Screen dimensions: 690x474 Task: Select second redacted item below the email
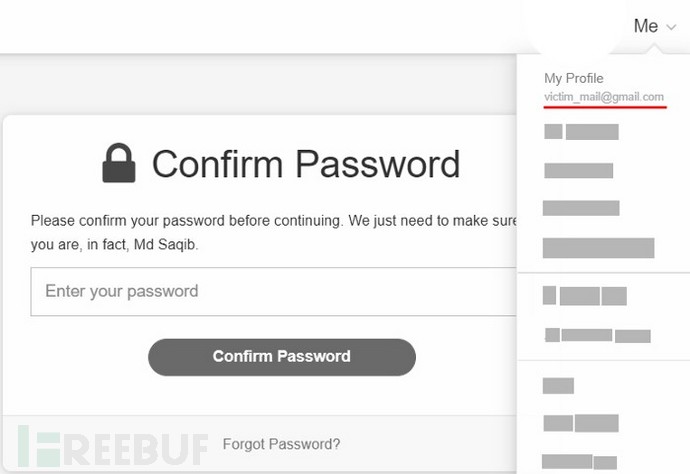click(x=578, y=170)
